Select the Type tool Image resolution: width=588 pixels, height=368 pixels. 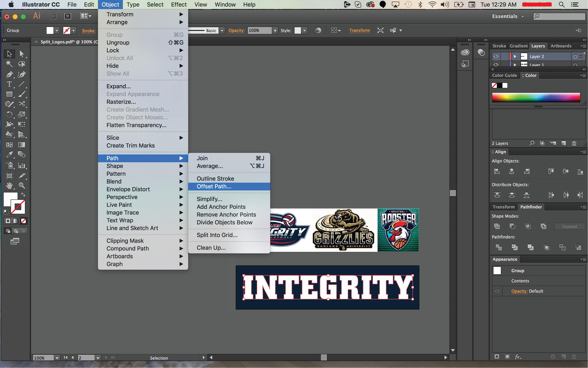tap(9, 84)
